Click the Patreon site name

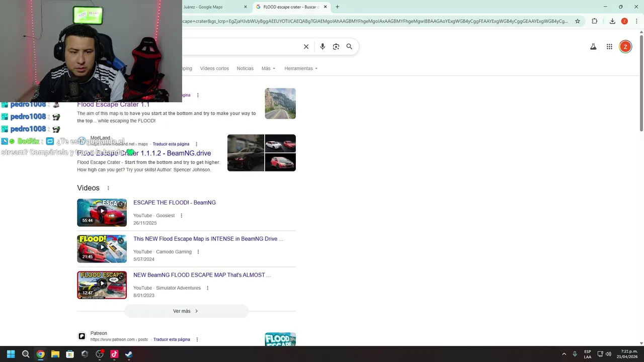99,333
